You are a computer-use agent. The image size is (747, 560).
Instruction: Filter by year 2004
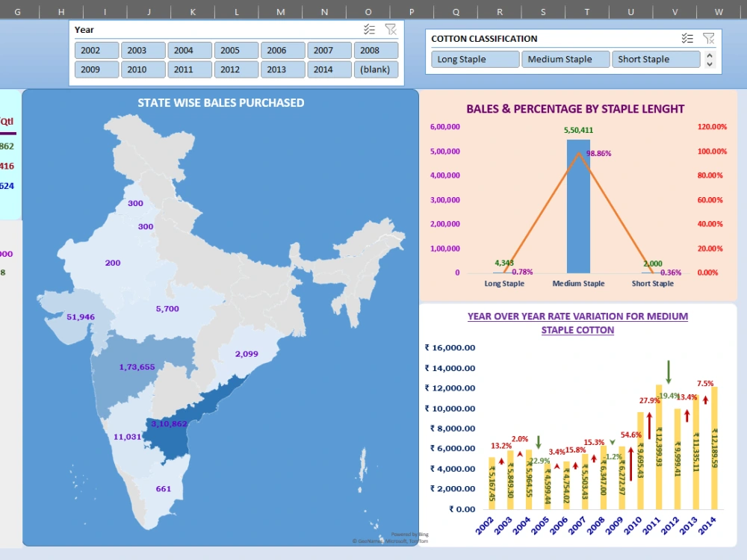coord(190,51)
